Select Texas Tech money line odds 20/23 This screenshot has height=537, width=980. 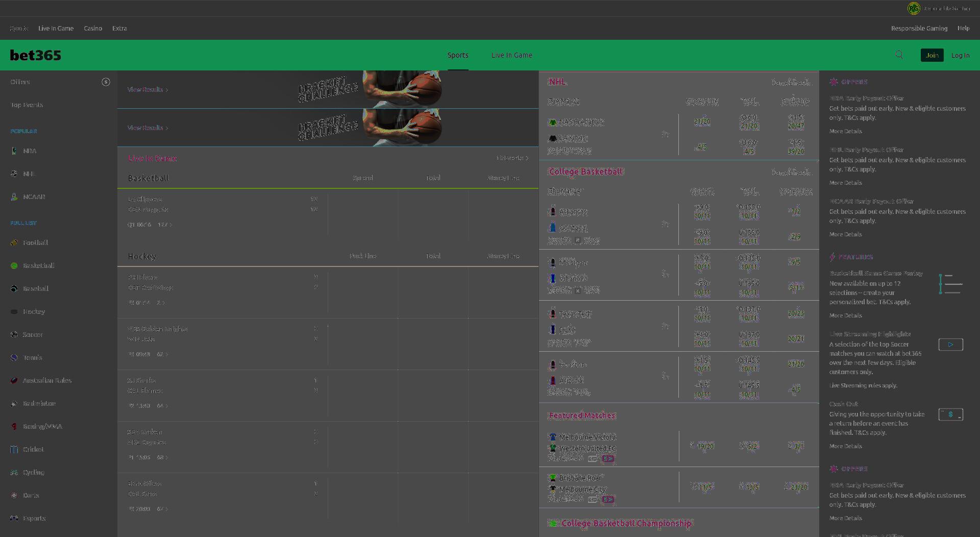tap(795, 313)
